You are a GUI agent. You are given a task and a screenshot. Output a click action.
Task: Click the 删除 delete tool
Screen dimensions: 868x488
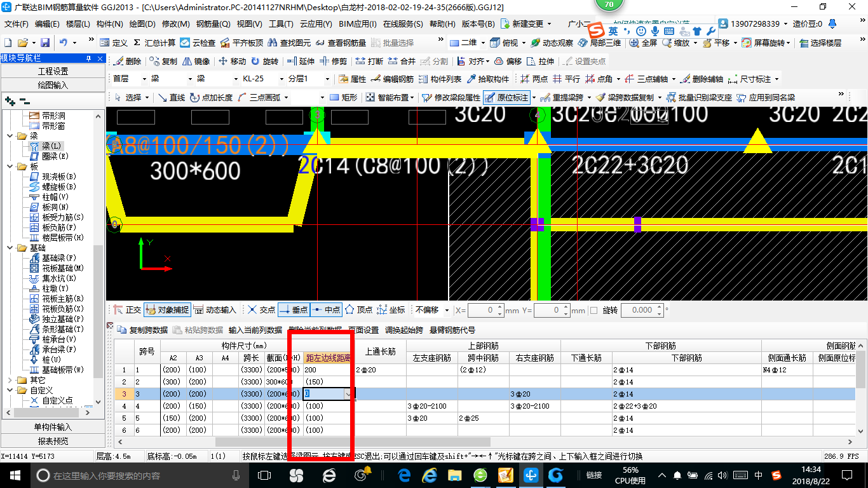click(127, 61)
